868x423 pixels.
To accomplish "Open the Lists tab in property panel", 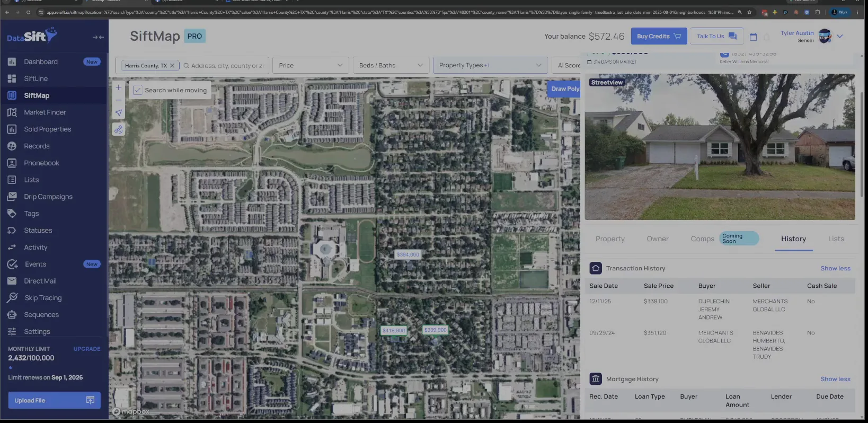I will (x=836, y=239).
